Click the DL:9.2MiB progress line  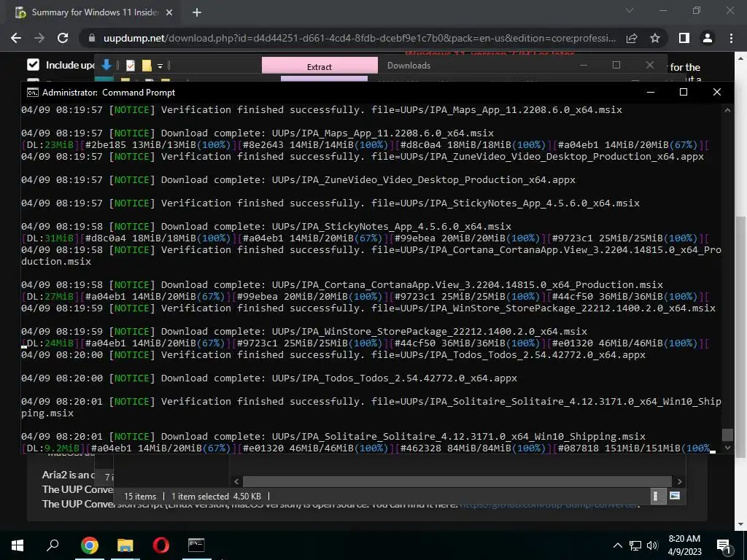click(368, 448)
